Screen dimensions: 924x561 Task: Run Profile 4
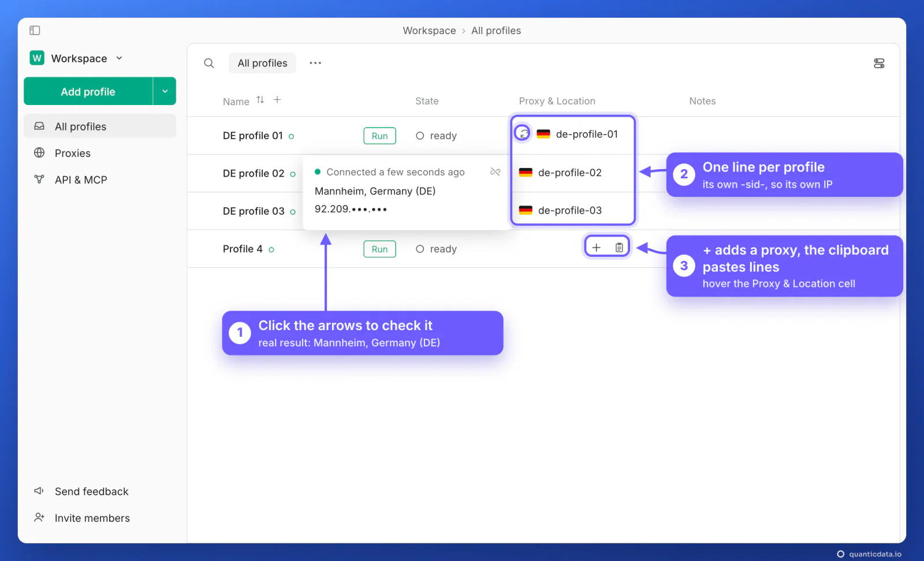pyautogui.click(x=379, y=249)
